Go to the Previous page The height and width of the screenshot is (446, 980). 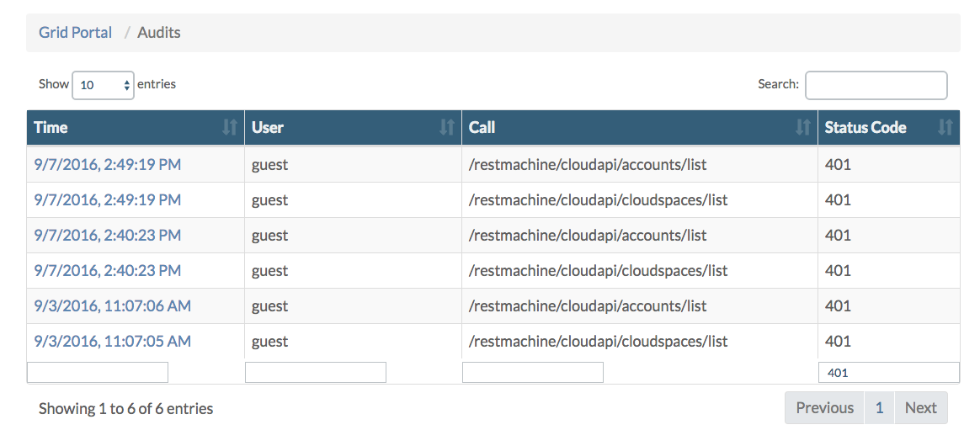pos(824,408)
